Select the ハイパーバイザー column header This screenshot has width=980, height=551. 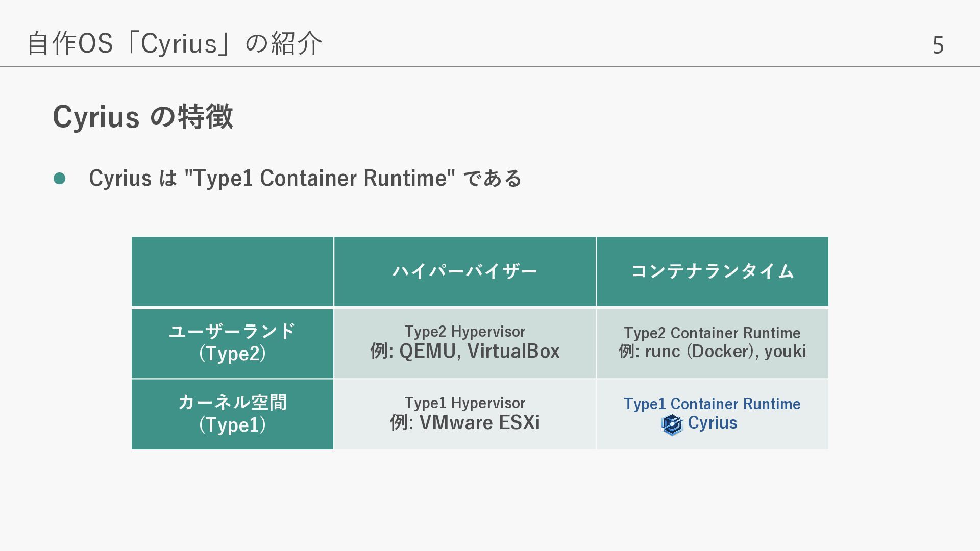(x=464, y=271)
